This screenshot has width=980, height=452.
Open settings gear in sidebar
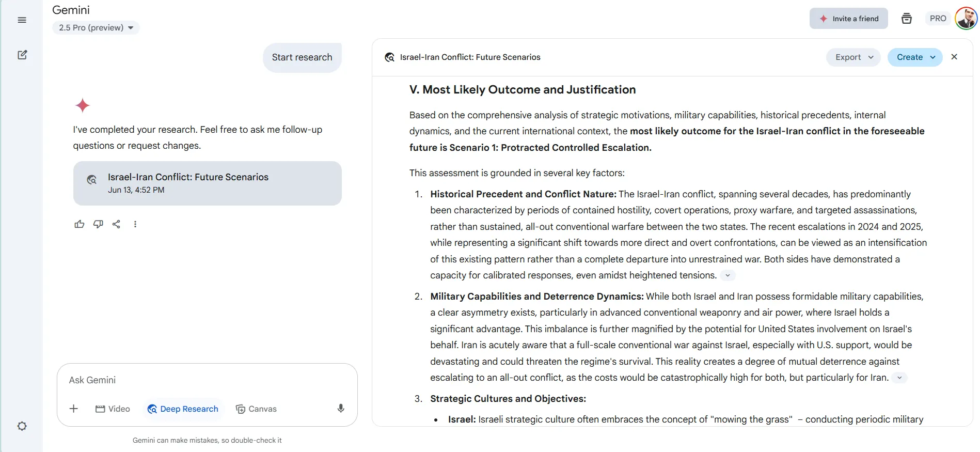click(22, 426)
